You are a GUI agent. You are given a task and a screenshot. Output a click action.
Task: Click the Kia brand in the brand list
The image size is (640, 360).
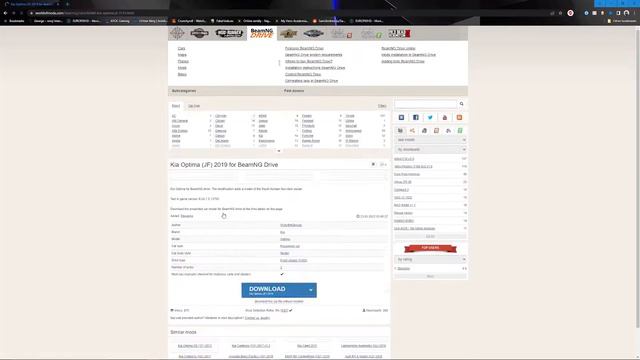(x=261, y=136)
